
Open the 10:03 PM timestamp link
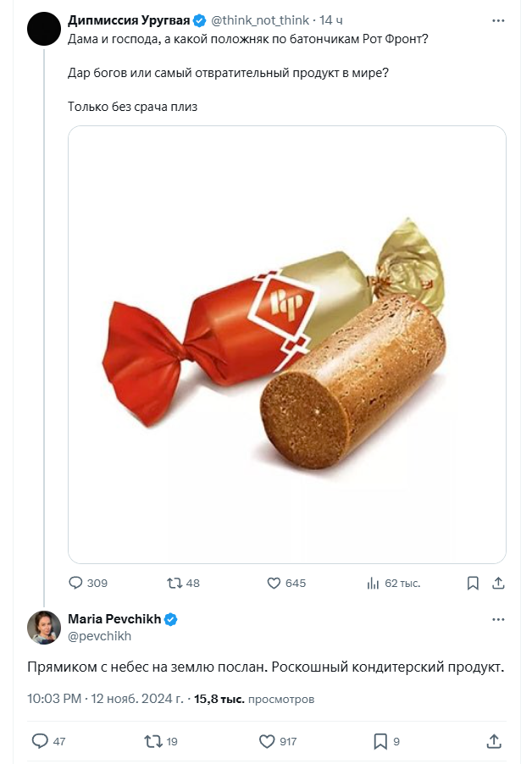(x=54, y=700)
